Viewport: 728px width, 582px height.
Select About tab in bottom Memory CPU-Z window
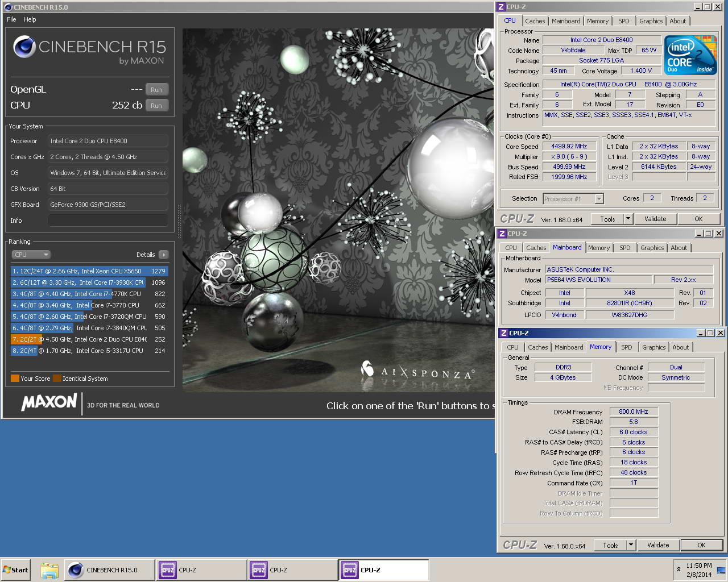coord(681,347)
